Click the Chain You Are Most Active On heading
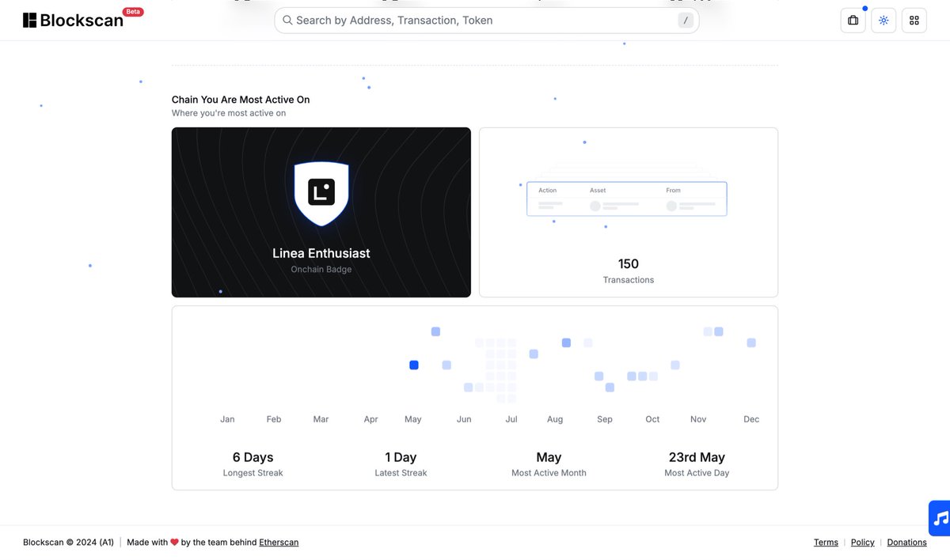 coord(241,100)
